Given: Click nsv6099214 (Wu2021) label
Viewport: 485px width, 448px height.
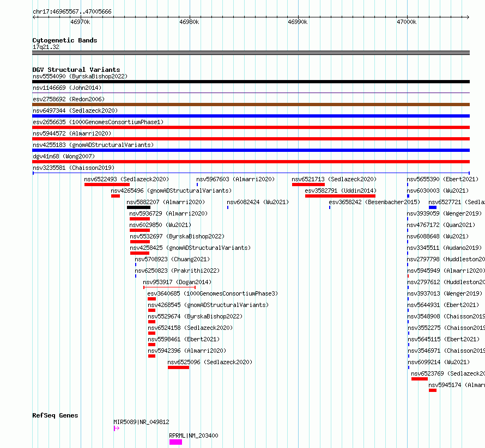Looking at the screenshot, I should [x=439, y=362].
